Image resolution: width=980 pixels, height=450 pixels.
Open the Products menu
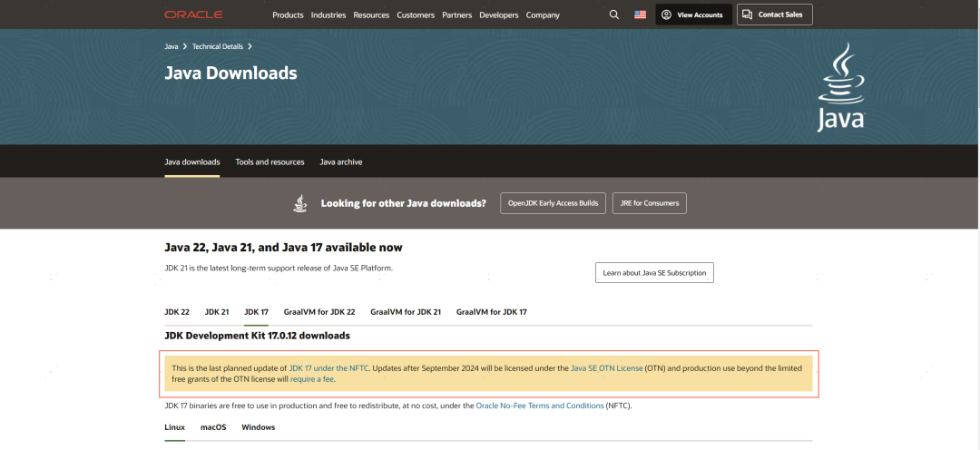(x=288, y=15)
